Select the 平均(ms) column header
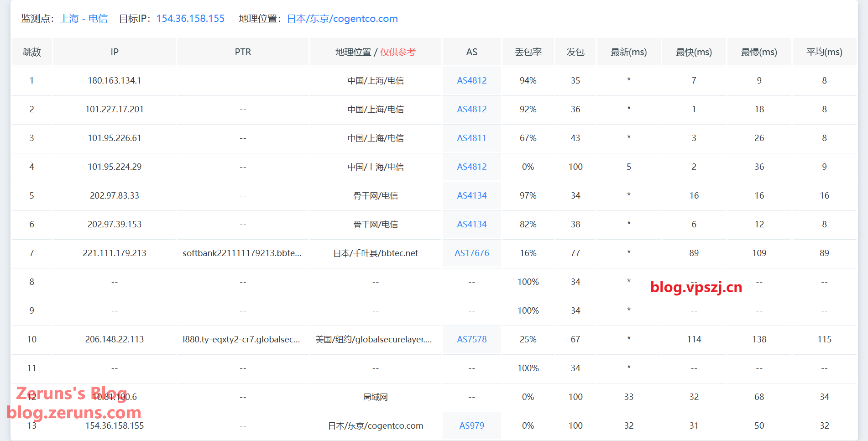This screenshot has height=441, width=868. click(824, 52)
